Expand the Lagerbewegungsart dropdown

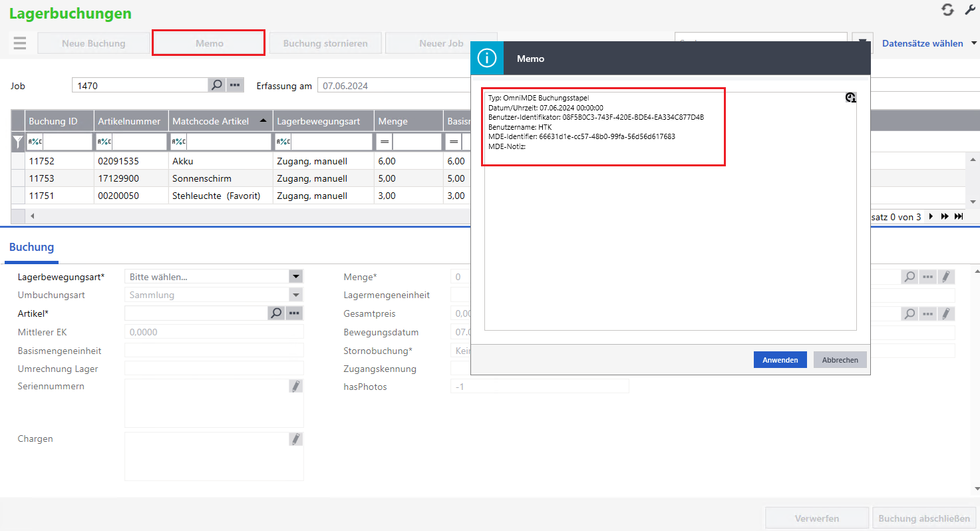tap(296, 276)
